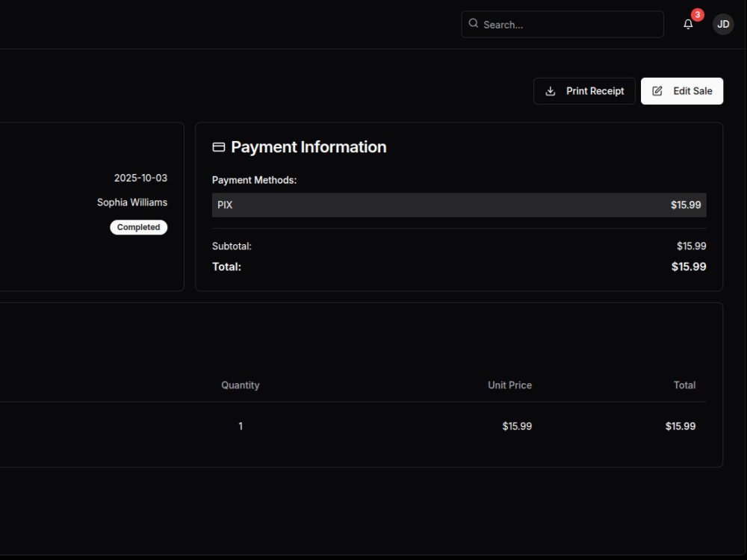Viewport: 747px width, 560px height.
Task: Click the Completed status badge
Action: click(x=139, y=227)
